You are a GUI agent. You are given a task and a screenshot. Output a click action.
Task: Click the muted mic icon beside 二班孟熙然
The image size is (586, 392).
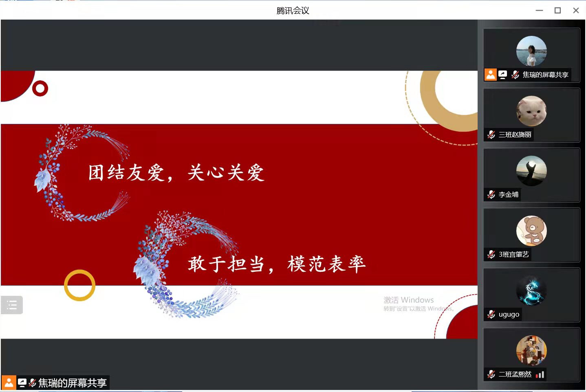pos(491,374)
